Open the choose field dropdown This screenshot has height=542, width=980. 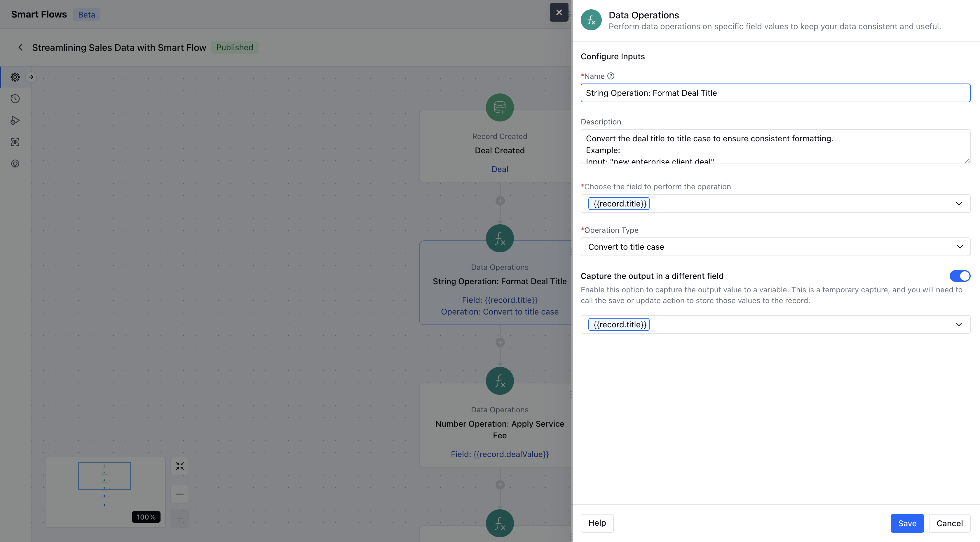tap(959, 204)
